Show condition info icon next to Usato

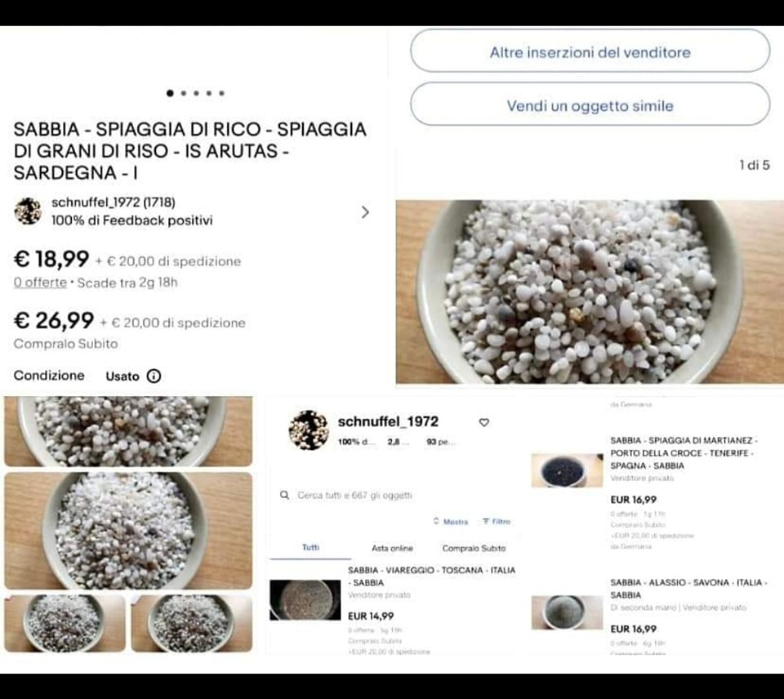click(x=154, y=376)
